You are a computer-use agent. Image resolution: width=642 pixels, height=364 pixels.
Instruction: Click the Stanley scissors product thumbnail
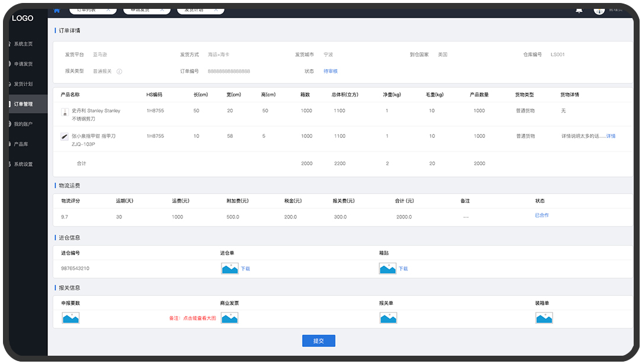[x=65, y=111]
